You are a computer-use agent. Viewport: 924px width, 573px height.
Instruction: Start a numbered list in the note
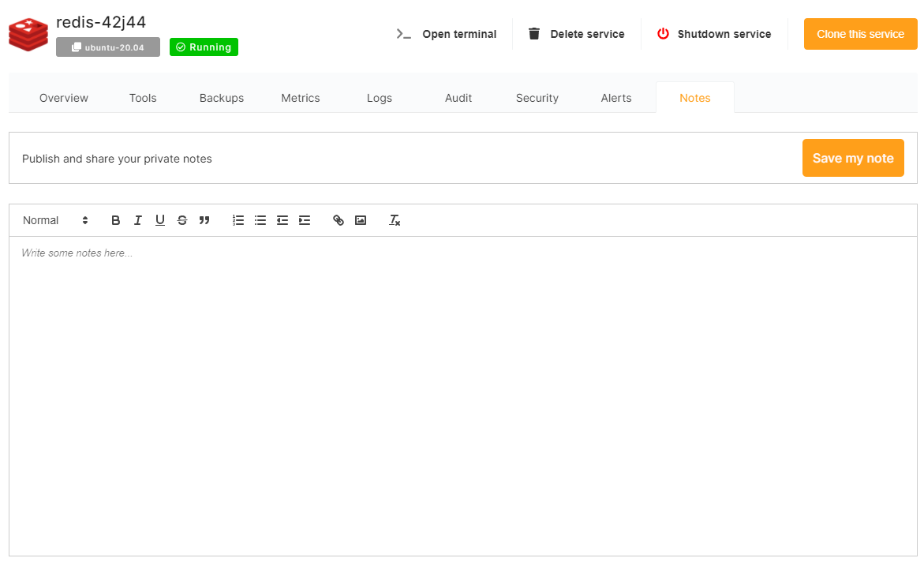(238, 220)
